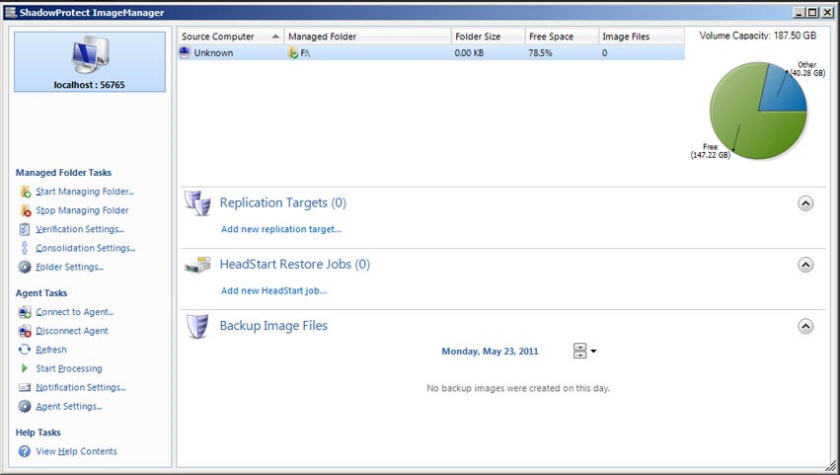This screenshot has width=840, height=475.
Task: Click the Connect to Agent icon
Action: (x=25, y=312)
